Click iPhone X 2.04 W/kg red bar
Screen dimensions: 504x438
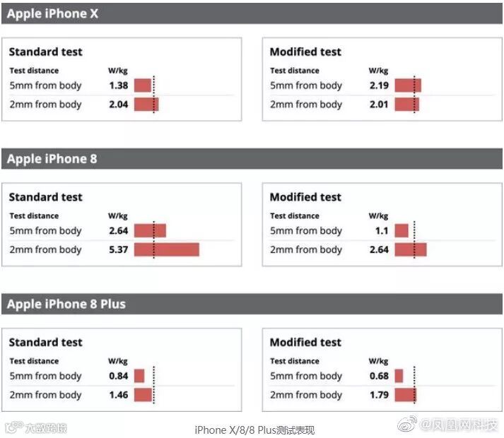tap(146, 105)
